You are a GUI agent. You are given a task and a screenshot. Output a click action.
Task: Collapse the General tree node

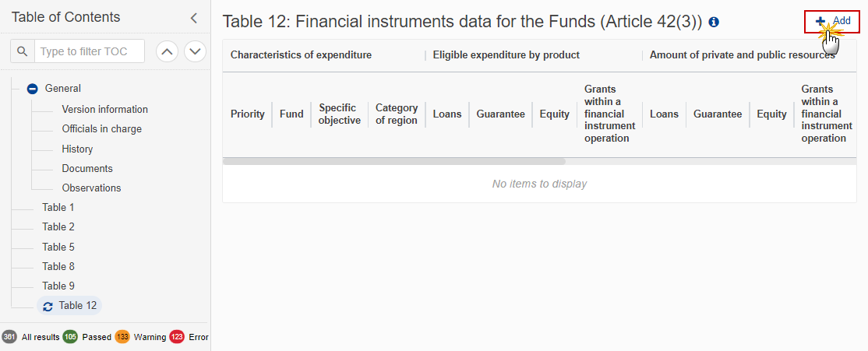pos(33,89)
